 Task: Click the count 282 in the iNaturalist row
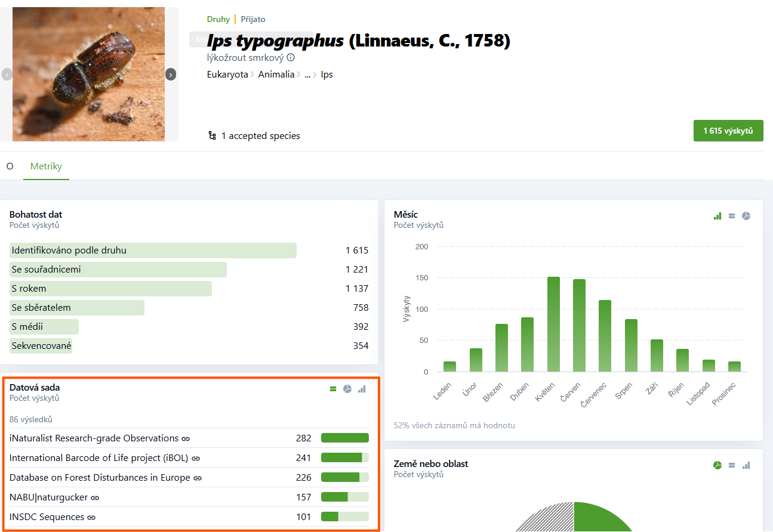click(304, 438)
